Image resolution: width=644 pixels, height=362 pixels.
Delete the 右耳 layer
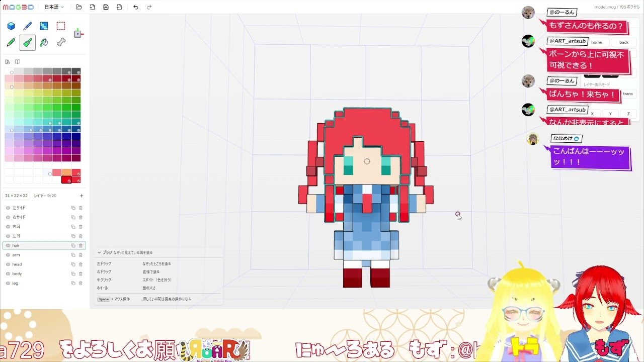[80, 227]
